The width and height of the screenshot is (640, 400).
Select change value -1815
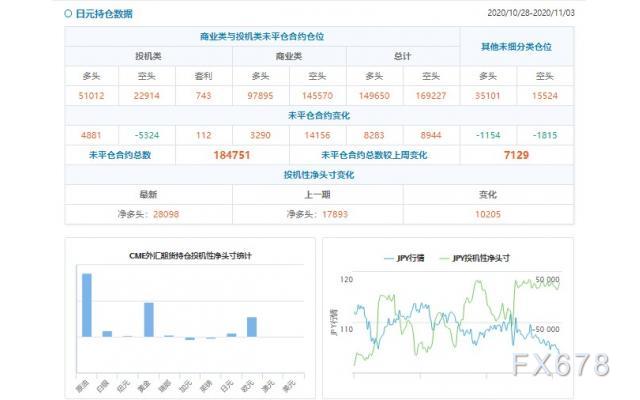pyautogui.click(x=545, y=135)
